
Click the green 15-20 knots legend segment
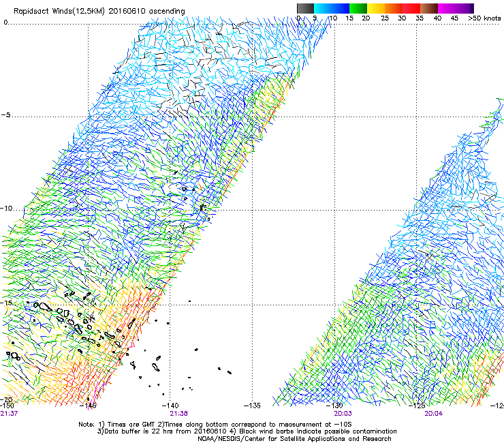coord(358,8)
